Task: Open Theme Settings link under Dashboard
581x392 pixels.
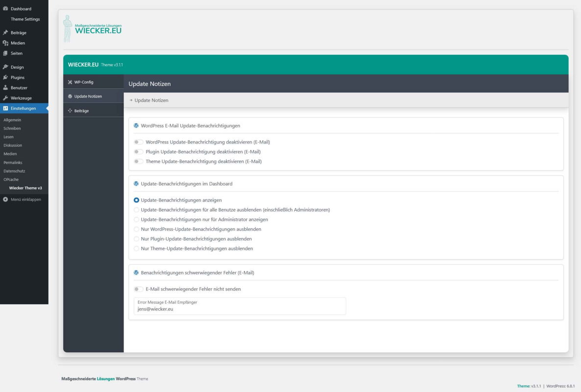Action: 25,19
